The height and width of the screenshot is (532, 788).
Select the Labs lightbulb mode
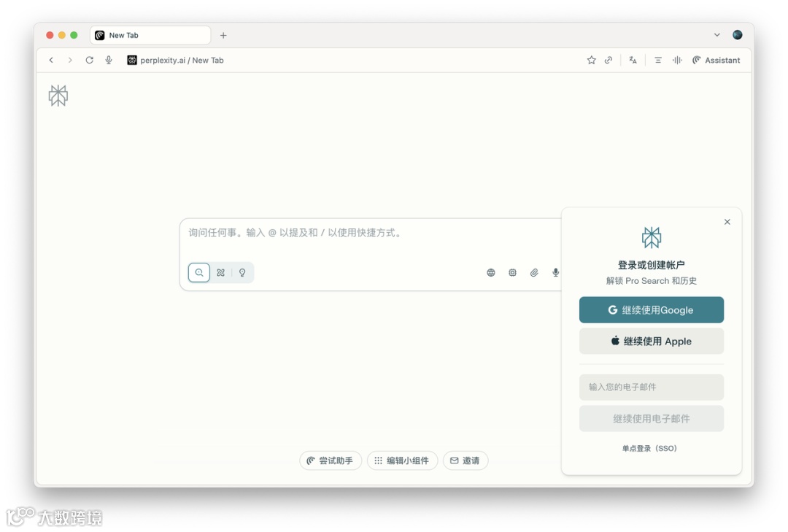click(x=242, y=272)
